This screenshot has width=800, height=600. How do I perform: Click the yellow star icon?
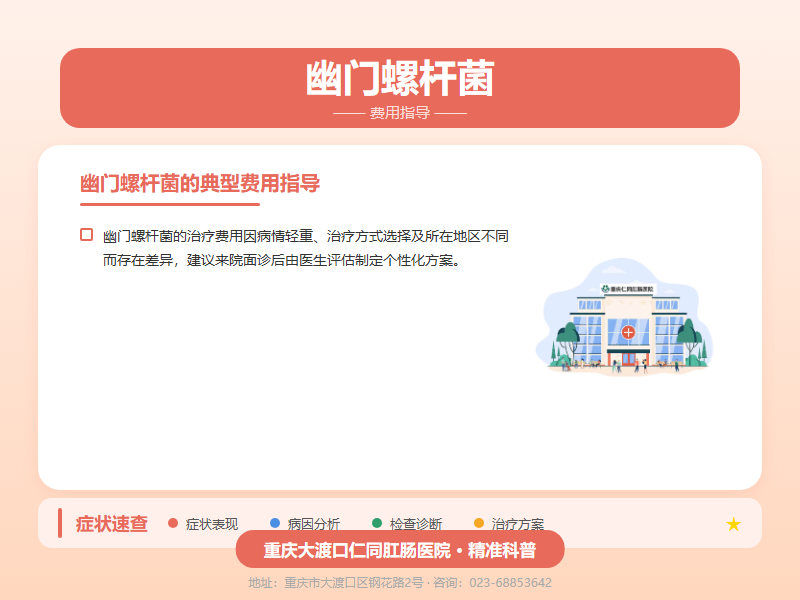[x=733, y=524]
